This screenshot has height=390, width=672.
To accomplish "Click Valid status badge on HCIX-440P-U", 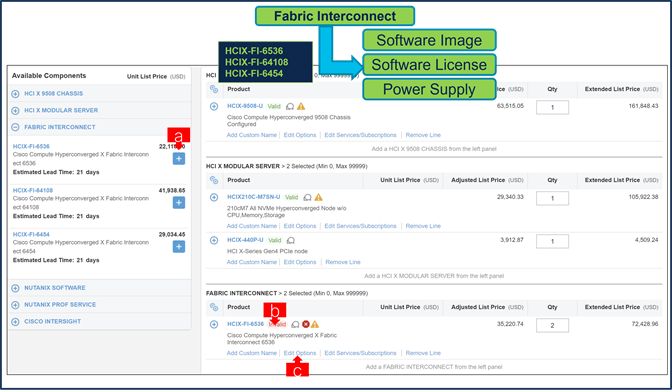I will coord(275,240).
